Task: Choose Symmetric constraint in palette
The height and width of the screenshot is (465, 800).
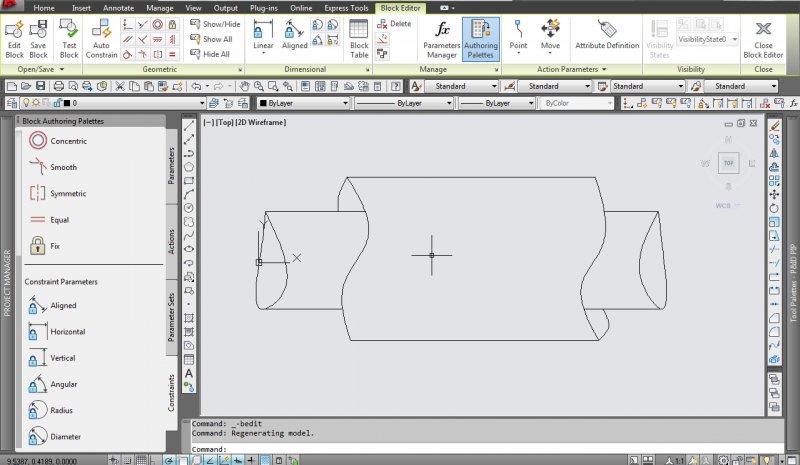Action: (x=58, y=193)
